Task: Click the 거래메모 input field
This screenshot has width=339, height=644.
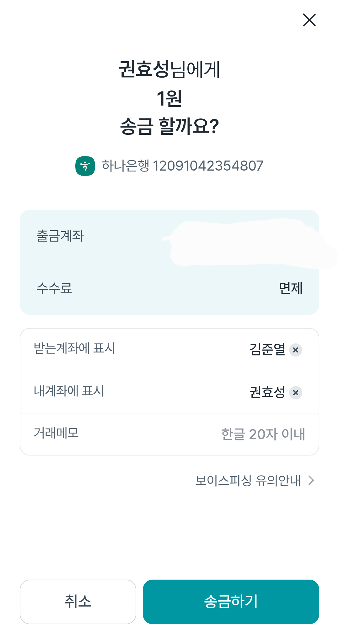Action: click(263, 434)
